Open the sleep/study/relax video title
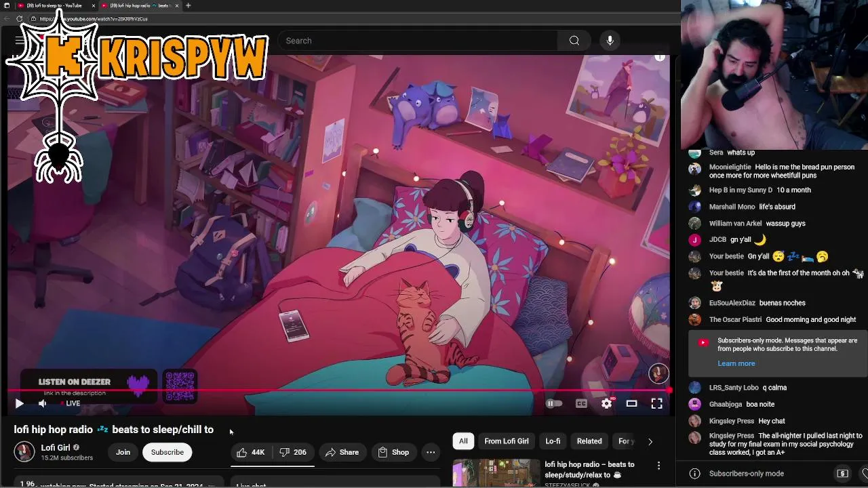This screenshot has width=868, height=488. 589,470
